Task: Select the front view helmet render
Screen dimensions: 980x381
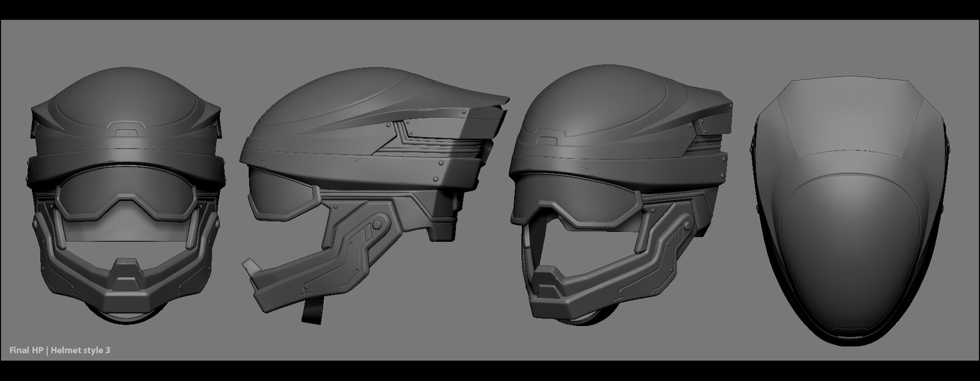Action: click(126, 196)
